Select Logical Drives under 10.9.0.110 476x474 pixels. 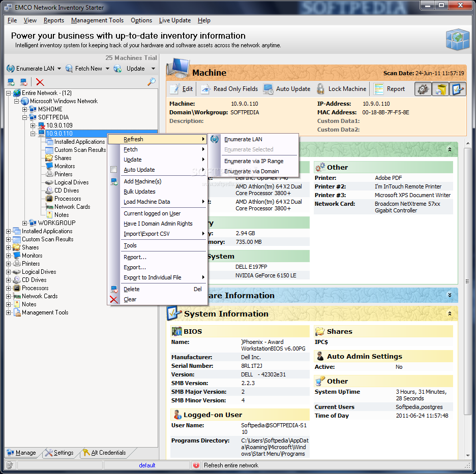(x=71, y=182)
